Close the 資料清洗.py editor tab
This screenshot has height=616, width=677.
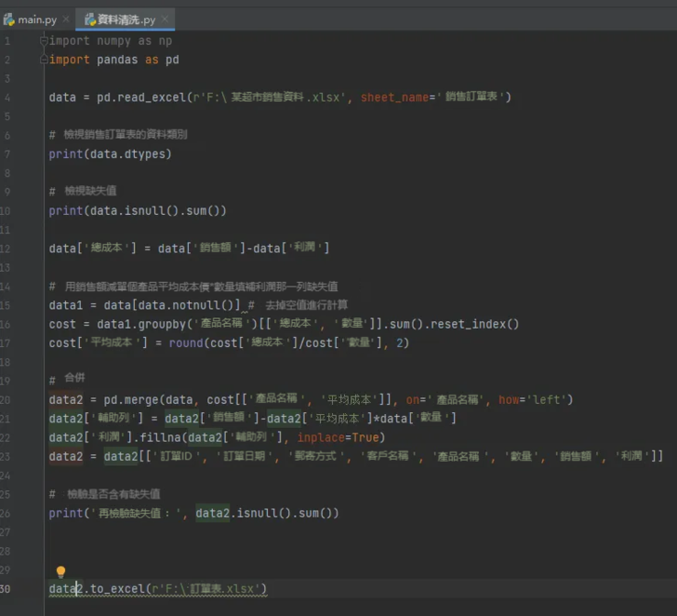coord(165,20)
